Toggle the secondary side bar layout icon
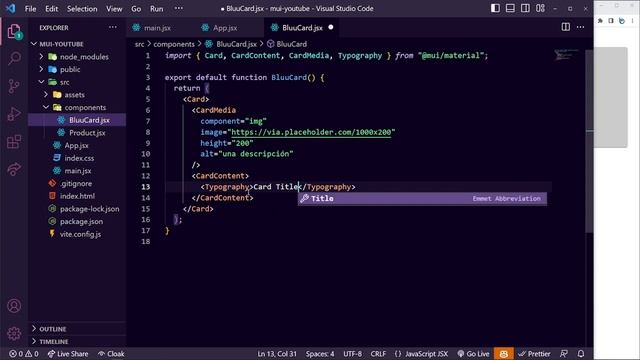The width and height of the screenshot is (640, 360). (x=525, y=8)
